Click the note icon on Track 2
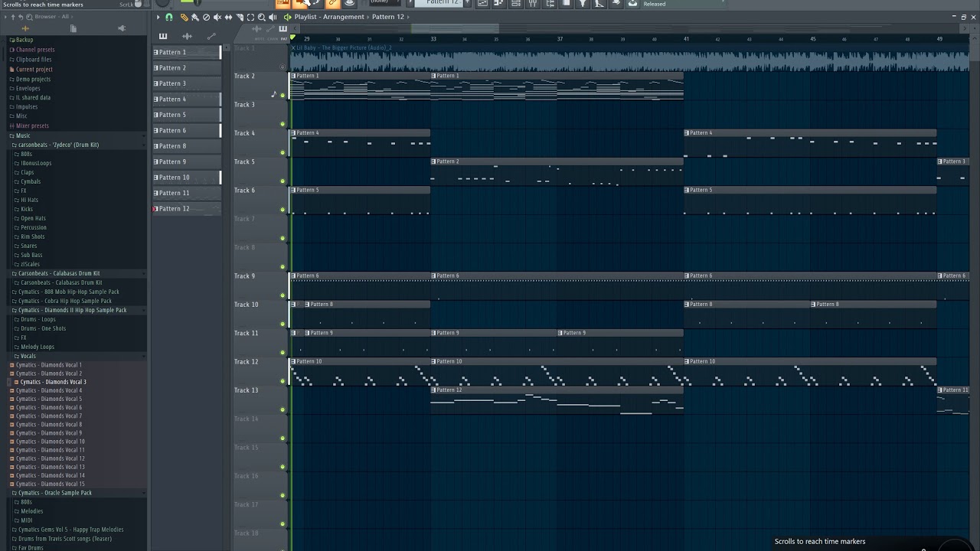980x551 pixels. 273,95
